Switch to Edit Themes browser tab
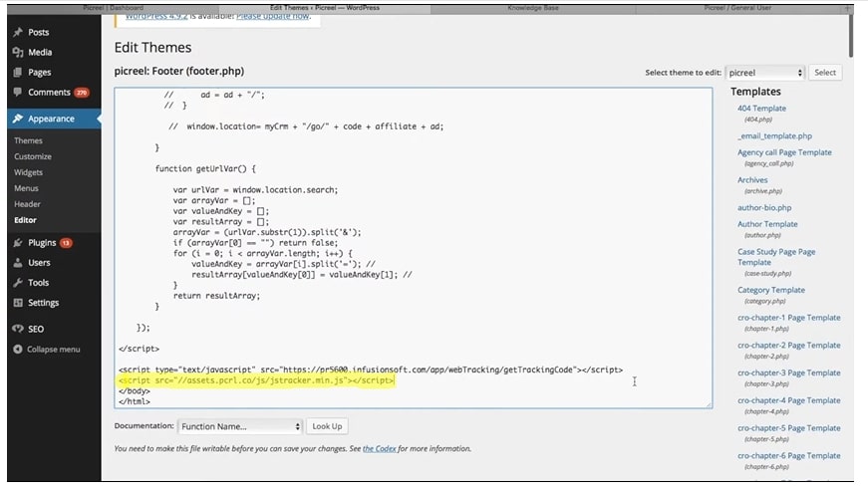868x493 pixels. pos(325,8)
